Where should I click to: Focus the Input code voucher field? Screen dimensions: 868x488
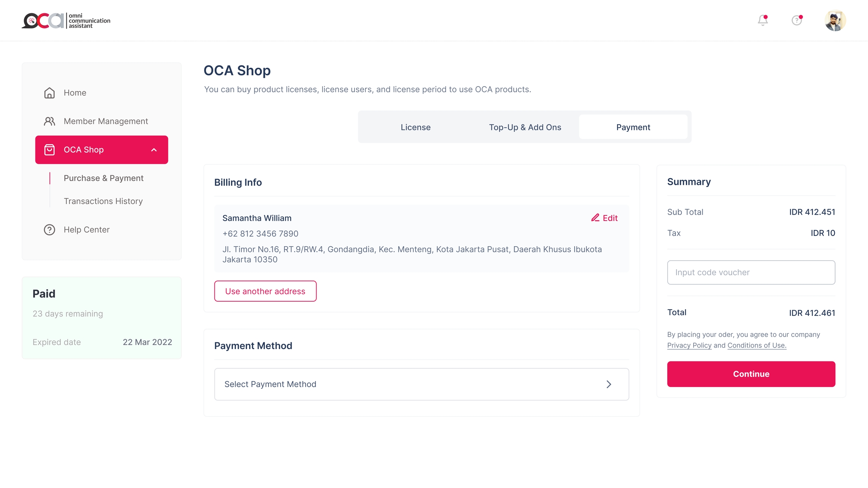751,272
